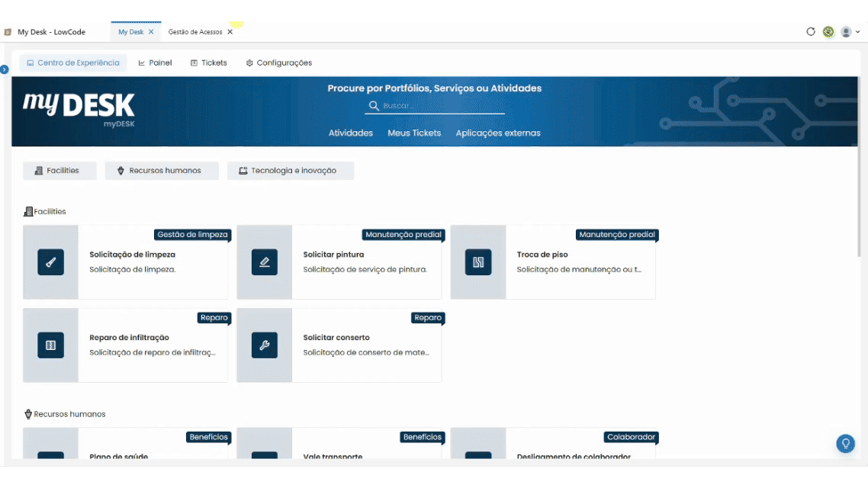Open Configurações settings section
The image size is (868, 488).
pyautogui.click(x=279, y=63)
